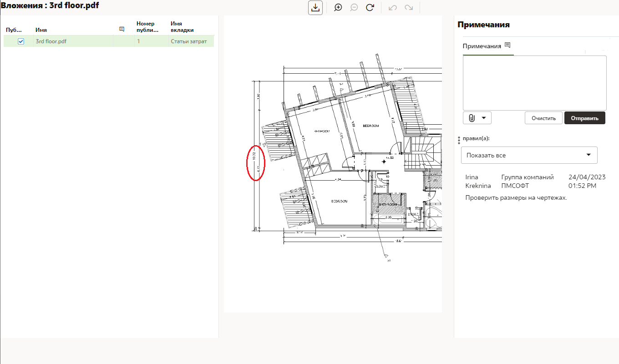Toggle the publish checkbox for 3rd floor.pdf

click(x=20, y=41)
